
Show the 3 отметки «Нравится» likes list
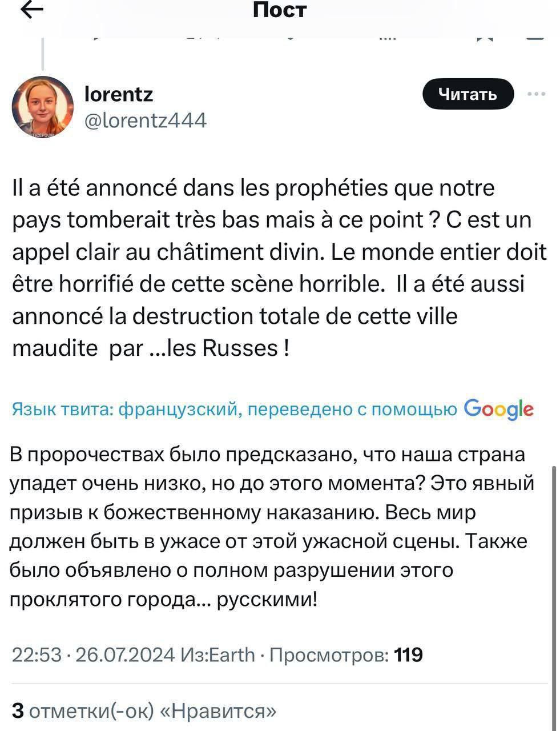144,710
